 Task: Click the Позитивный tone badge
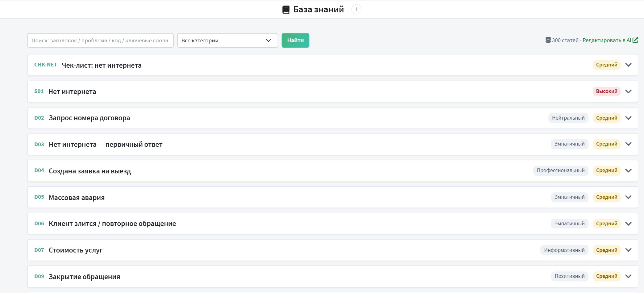(570, 276)
